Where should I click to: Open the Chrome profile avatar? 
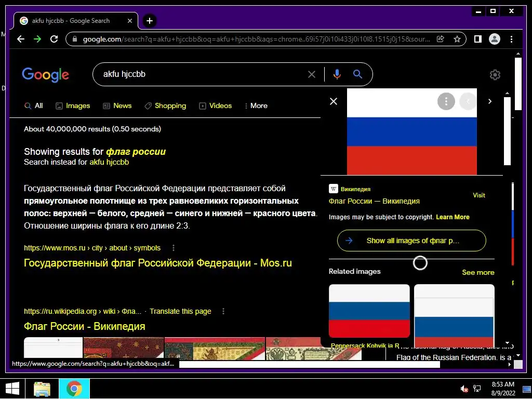click(495, 39)
